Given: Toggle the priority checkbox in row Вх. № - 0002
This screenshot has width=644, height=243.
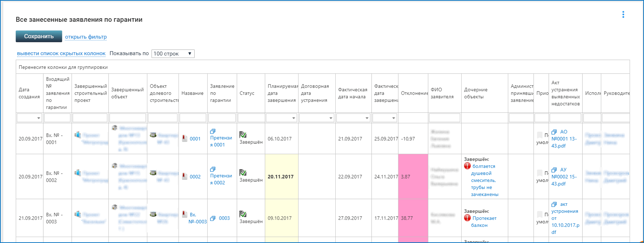Looking at the screenshot, I should click(x=540, y=173).
